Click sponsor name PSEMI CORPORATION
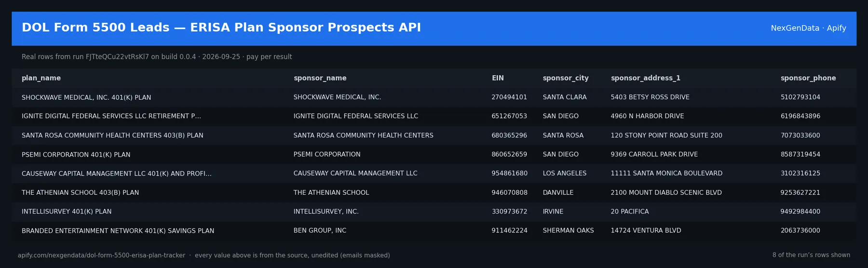Viewport: 868px width, 268px height. (327, 155)
